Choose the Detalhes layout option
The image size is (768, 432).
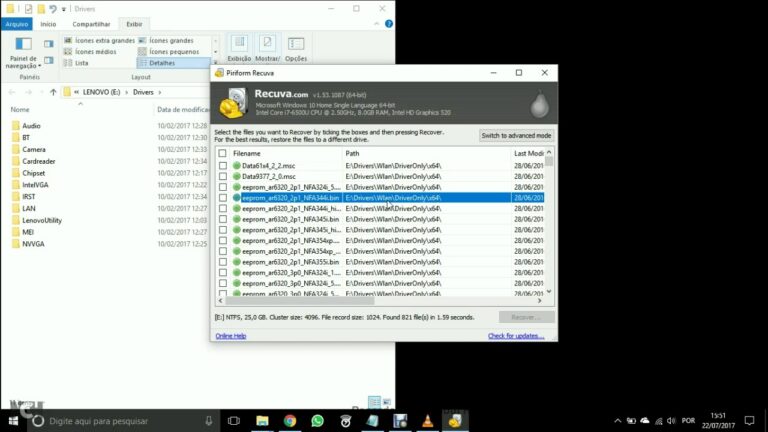tap(174, 63)
